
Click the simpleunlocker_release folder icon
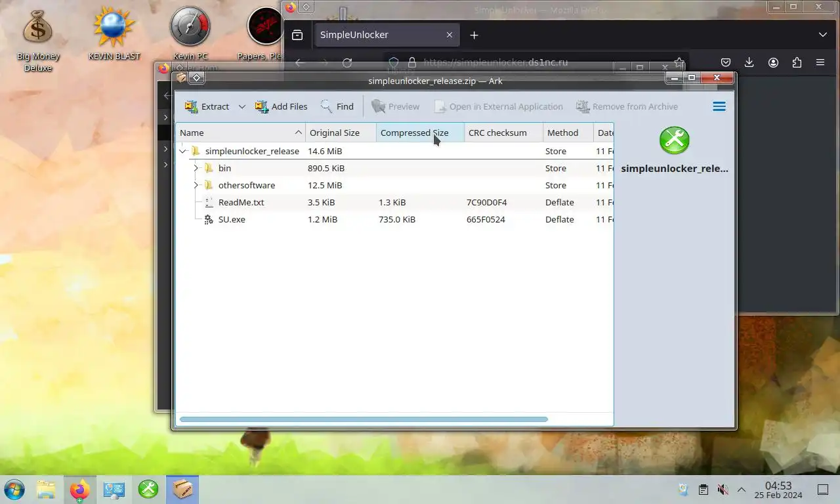click(196, 151)
